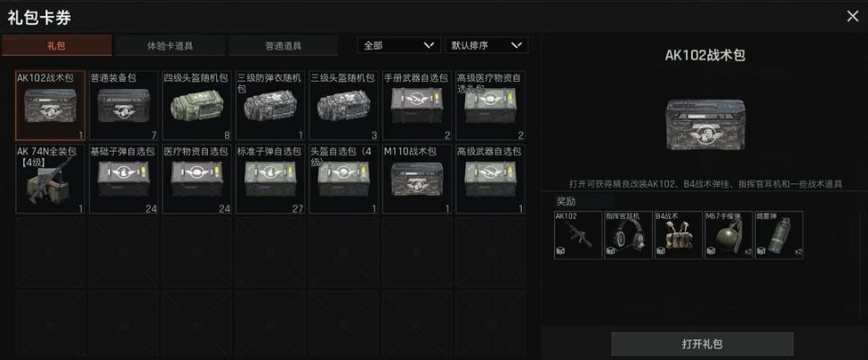The height and width of the screenshot is (360, 868).
Task: Click the 指挥官耳机 reward icon
Action: click(x=629, y=235)
